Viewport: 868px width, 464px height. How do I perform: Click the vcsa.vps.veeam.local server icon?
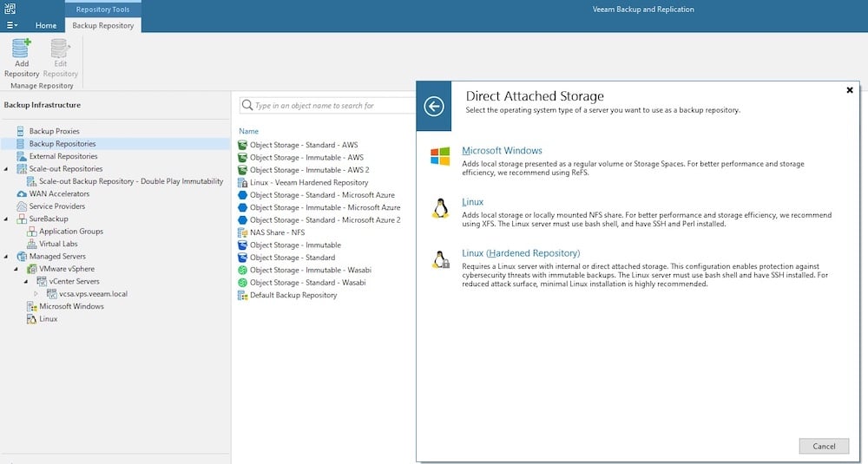coord(51,294)
